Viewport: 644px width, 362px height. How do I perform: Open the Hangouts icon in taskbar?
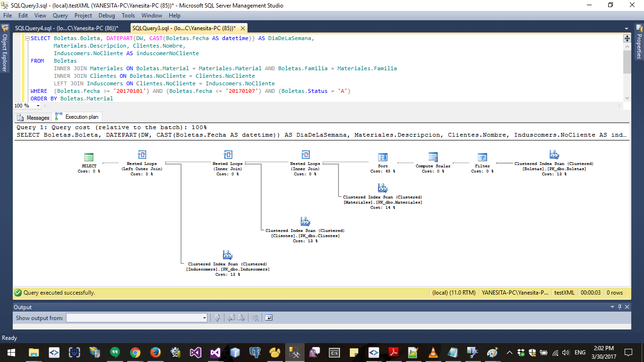[115, 353]
